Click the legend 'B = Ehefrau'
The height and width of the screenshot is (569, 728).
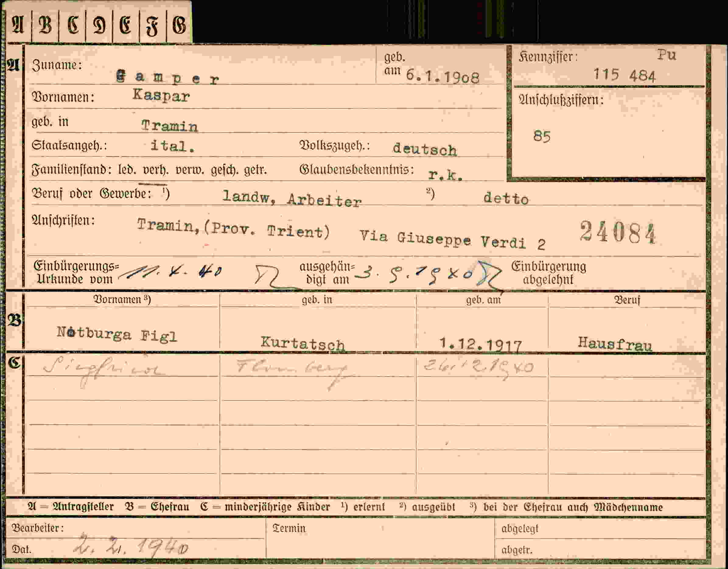click(x=157, y=507)
